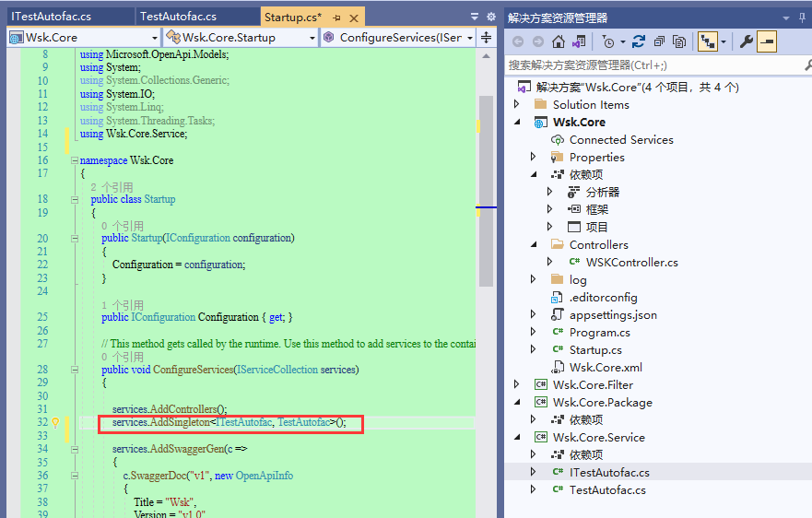Collapse the AddSwaggerGen lambda outlining block
The width and height of the screenshot is (812, 518).
pyautogui.click(x=75, y=449)
